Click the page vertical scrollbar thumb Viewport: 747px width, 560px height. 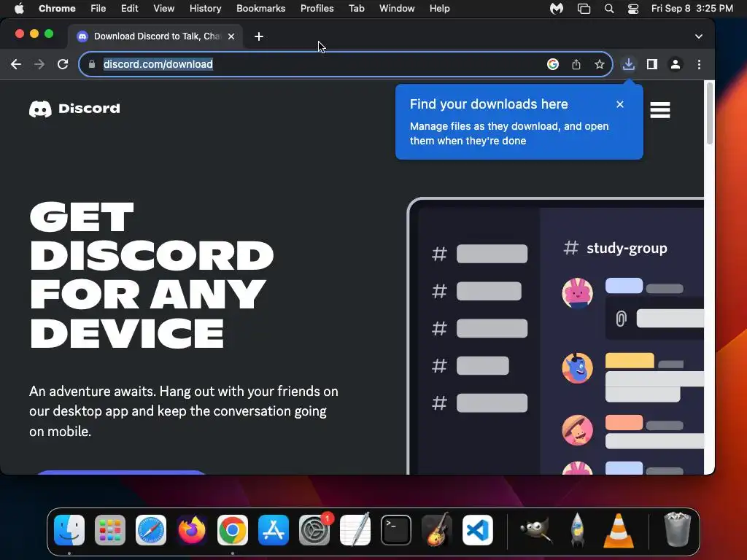pyautogui.click(x=709, y=113)
